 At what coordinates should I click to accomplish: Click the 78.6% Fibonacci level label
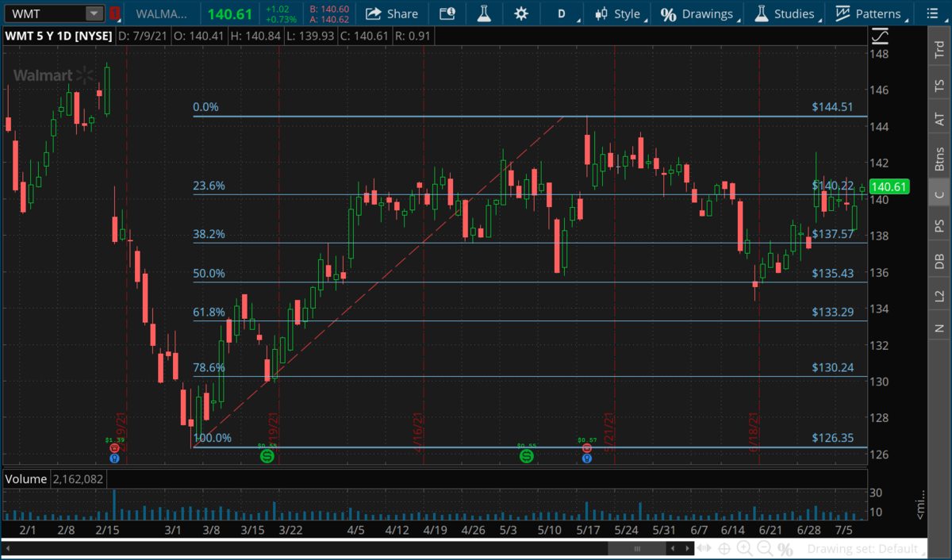pos(209,368)
